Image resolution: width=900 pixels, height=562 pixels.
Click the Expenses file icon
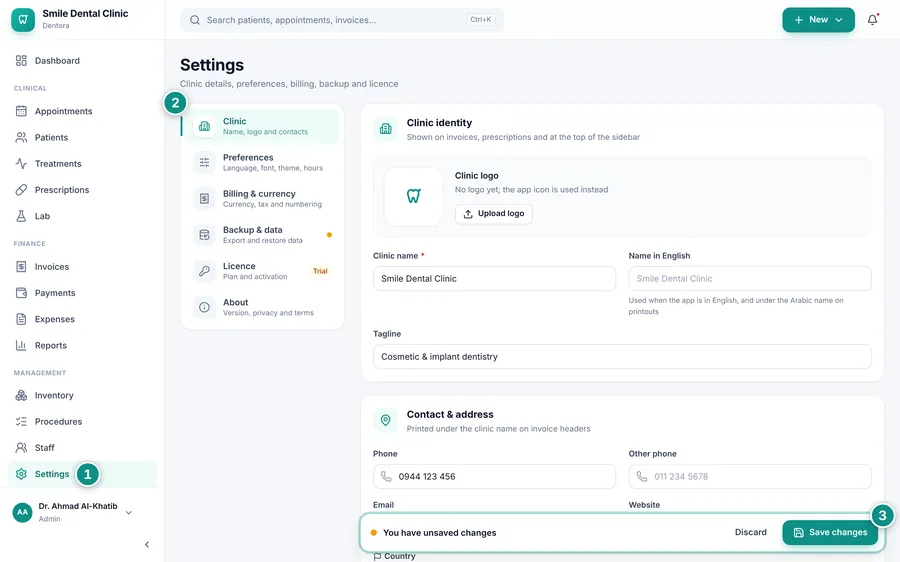[21, 319]
